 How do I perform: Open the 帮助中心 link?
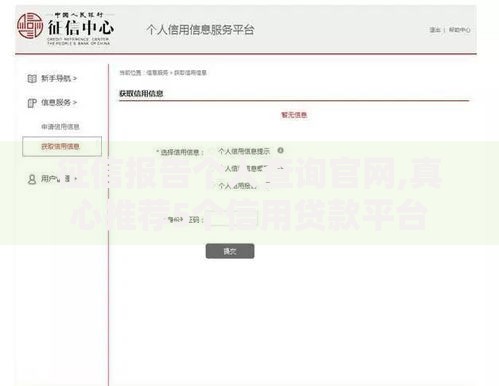point(460,30)
